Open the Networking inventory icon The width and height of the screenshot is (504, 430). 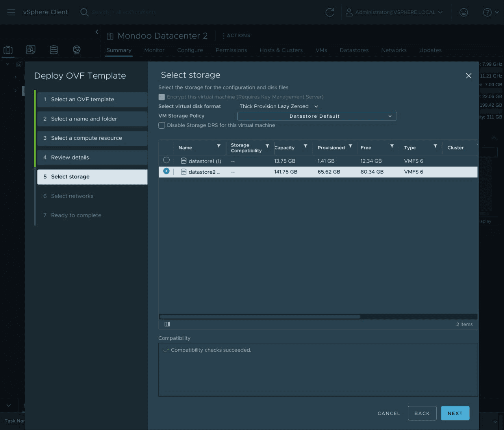77,50
